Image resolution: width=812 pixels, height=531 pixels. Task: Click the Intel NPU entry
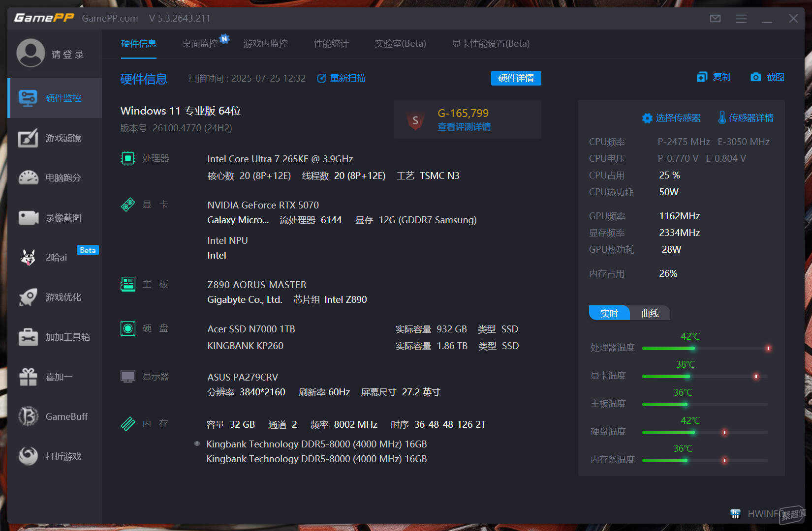click(x=228, y=240)
